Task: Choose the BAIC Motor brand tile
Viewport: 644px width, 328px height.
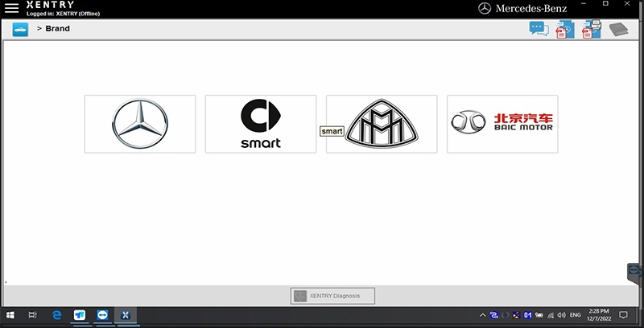Action: point(502,125)
